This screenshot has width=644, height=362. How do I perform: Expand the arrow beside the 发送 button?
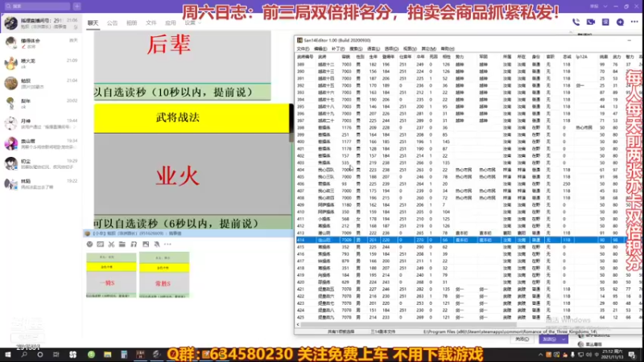[x=564, y=339]
